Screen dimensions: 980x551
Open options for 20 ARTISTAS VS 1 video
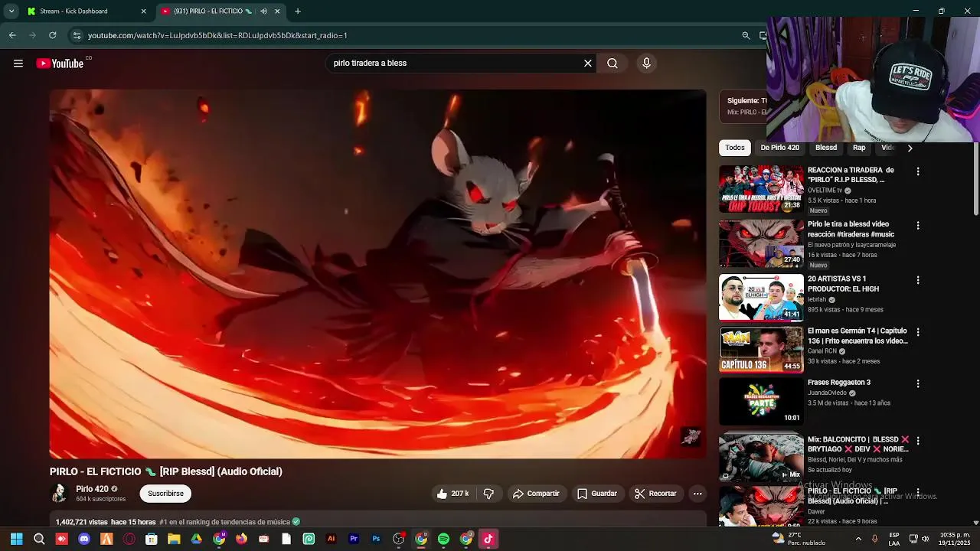(918, 280)
